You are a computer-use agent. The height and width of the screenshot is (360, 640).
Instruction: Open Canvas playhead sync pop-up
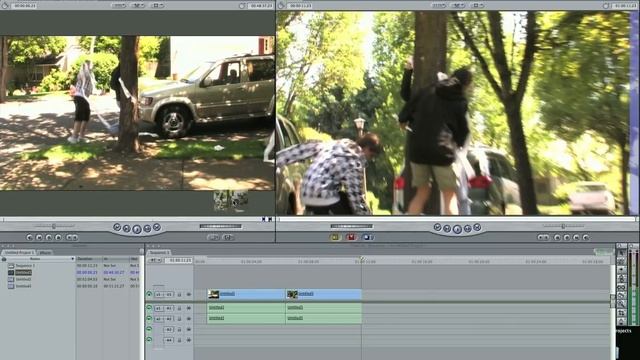click(x=458, y=6)
